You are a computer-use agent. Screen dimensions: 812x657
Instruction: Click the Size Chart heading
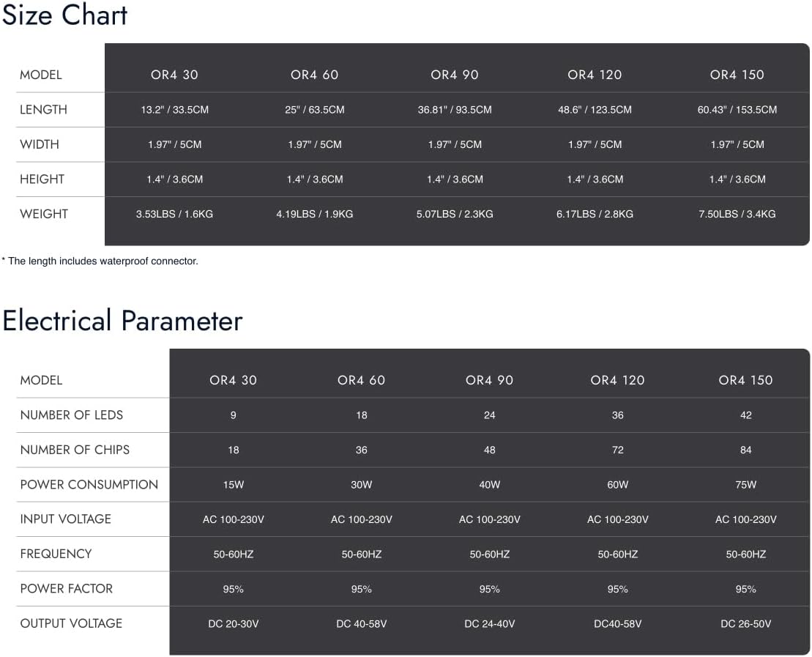click(x=64, y=15)
